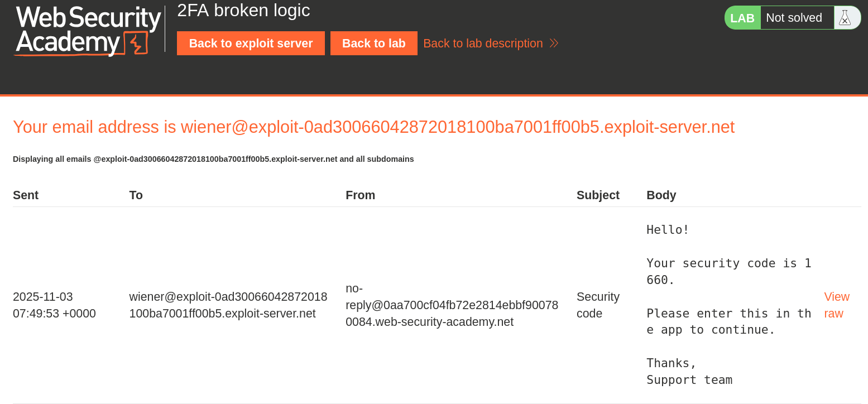Click the 'View raw' email link
Viewport: 868px width, 404px height.
click(837, 305)
